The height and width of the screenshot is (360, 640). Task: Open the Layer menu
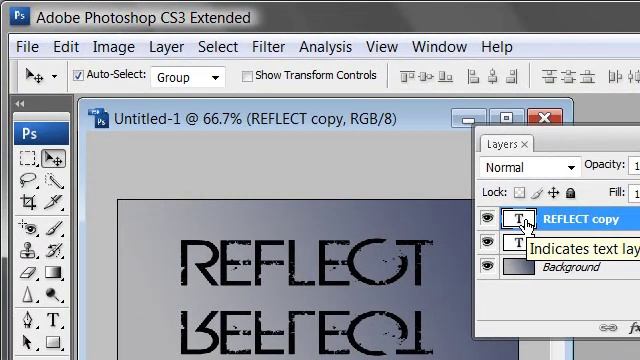[x=166, y=47]
